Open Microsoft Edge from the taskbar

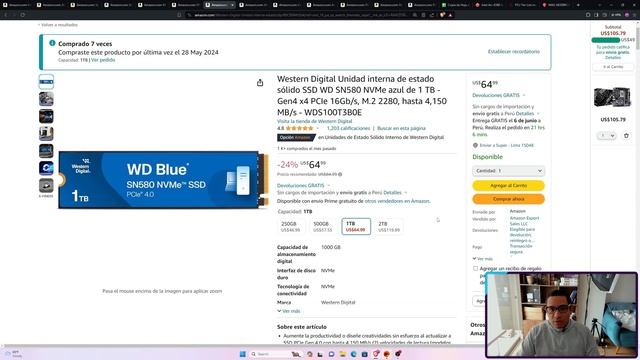click(353, 354)
